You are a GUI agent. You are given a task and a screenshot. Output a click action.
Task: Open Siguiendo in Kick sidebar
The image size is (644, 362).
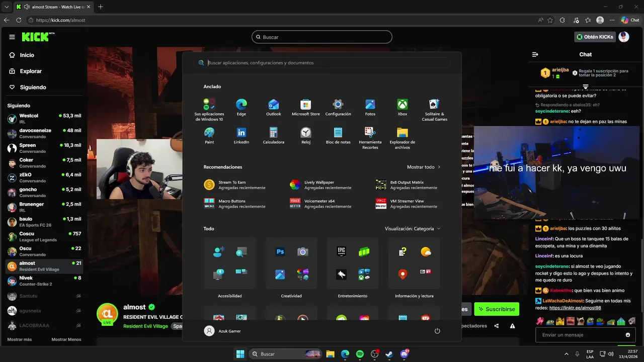pos(28,87)
